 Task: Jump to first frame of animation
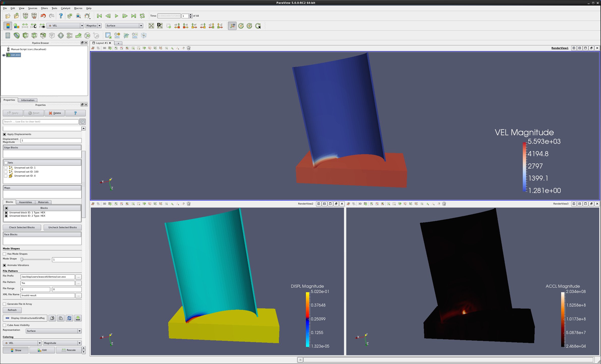(x=99, y=16)
